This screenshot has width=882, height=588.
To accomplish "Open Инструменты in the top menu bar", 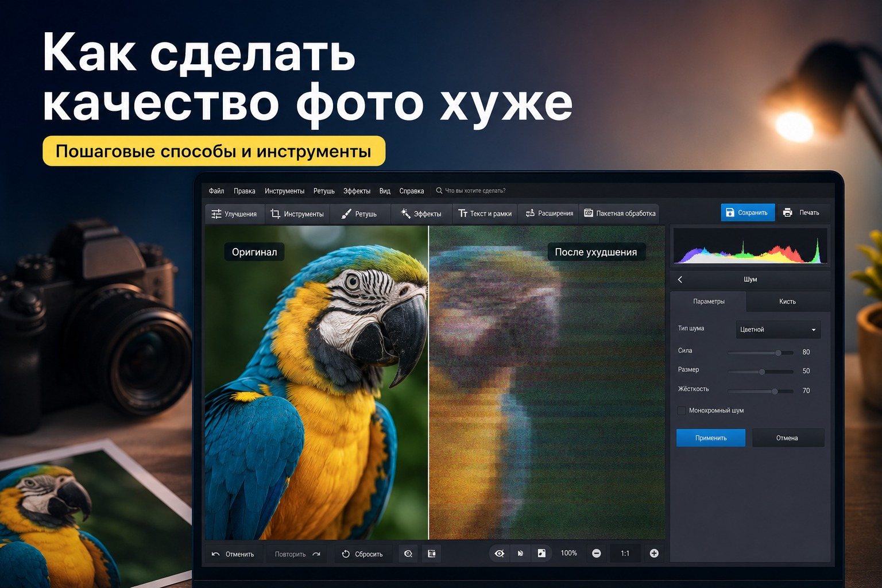I will (284, 191).
